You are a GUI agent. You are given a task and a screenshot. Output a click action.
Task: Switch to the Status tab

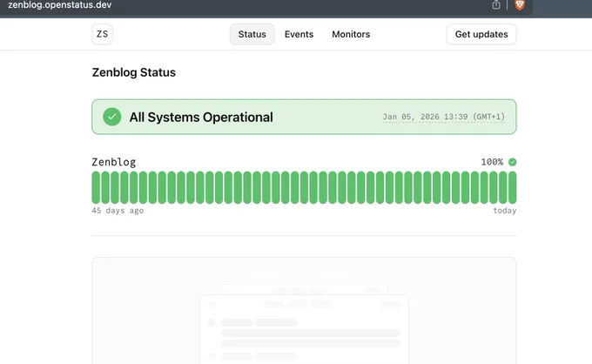[252, 34]
